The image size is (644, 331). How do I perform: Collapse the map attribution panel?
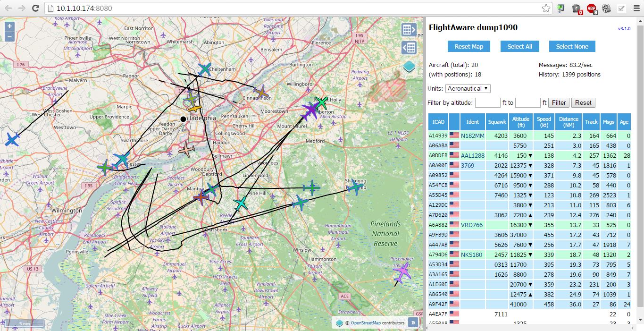click(413, 323)
